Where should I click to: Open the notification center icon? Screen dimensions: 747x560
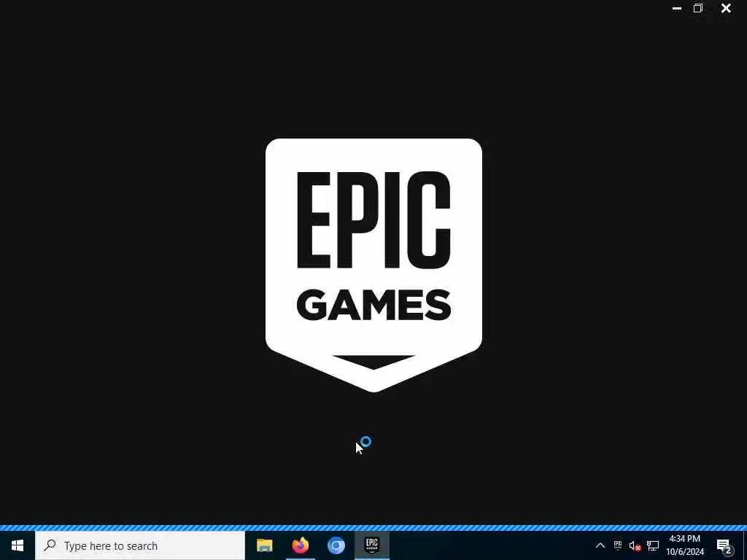724,545
